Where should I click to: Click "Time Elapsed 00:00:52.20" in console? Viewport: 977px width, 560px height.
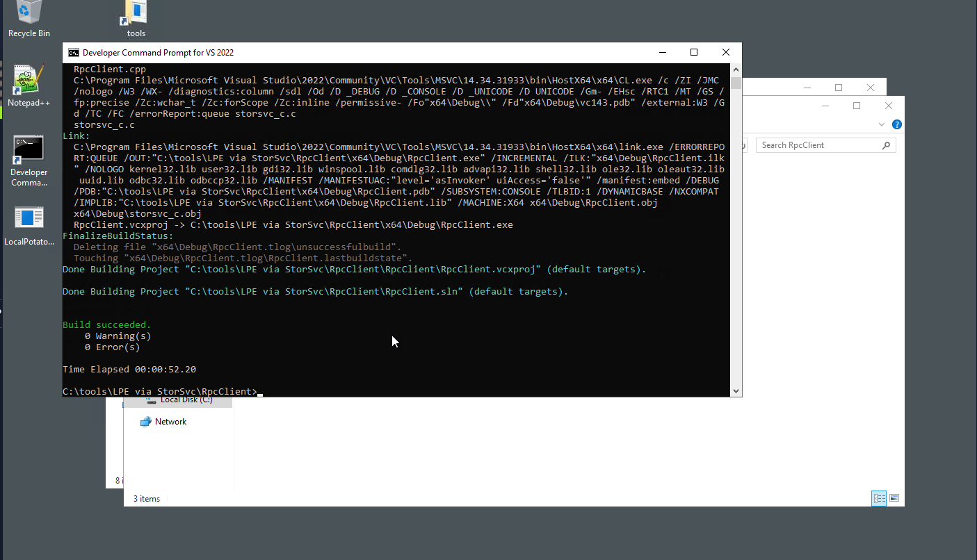[x=129, y=369]
